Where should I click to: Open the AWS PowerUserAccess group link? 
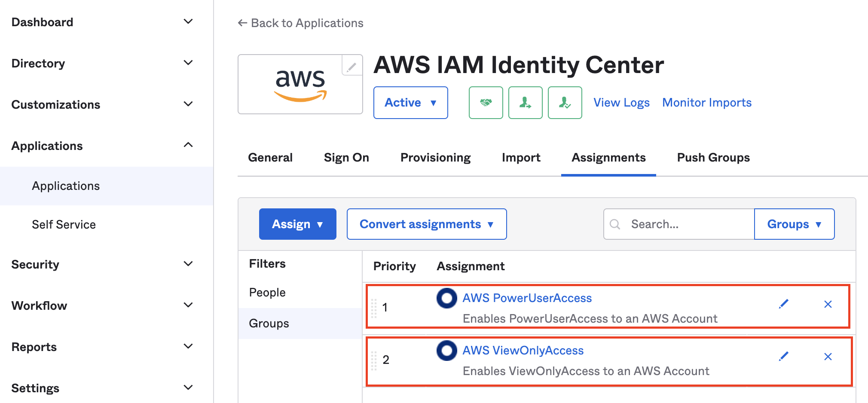point(527,298)
